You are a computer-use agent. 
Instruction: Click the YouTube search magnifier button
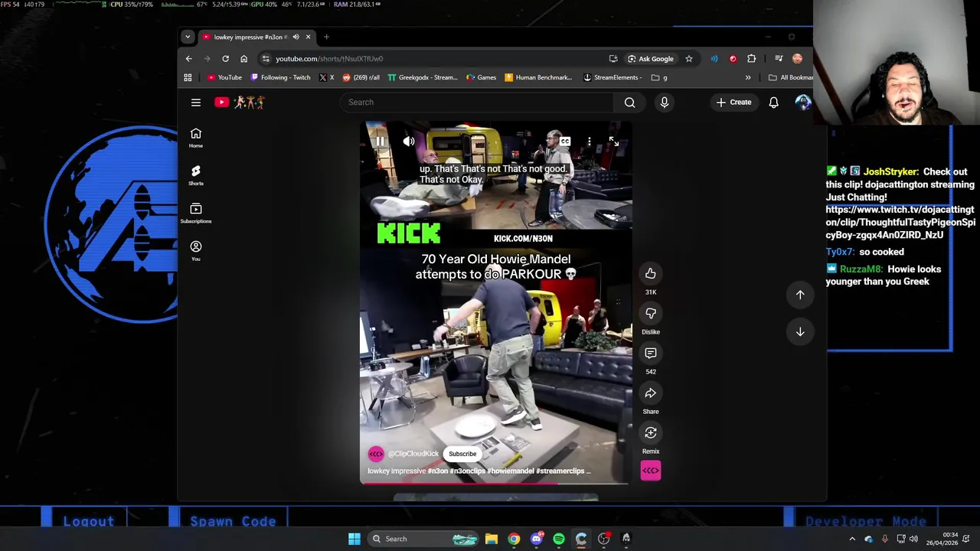click(x=629, y=102)
